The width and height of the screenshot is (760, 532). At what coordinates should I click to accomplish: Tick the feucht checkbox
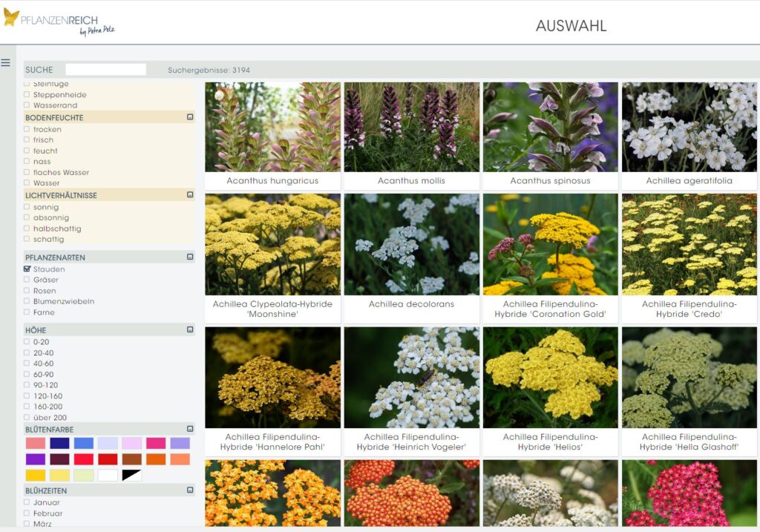[27, 151]
